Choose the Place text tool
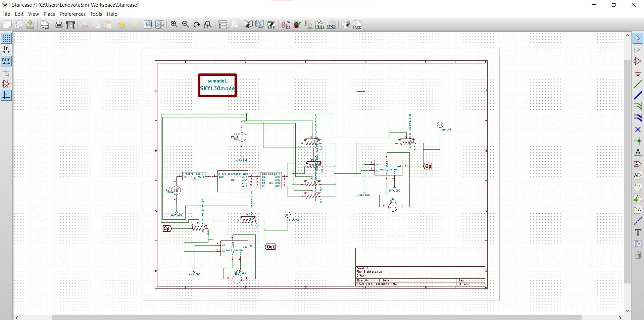 point(638,232)
